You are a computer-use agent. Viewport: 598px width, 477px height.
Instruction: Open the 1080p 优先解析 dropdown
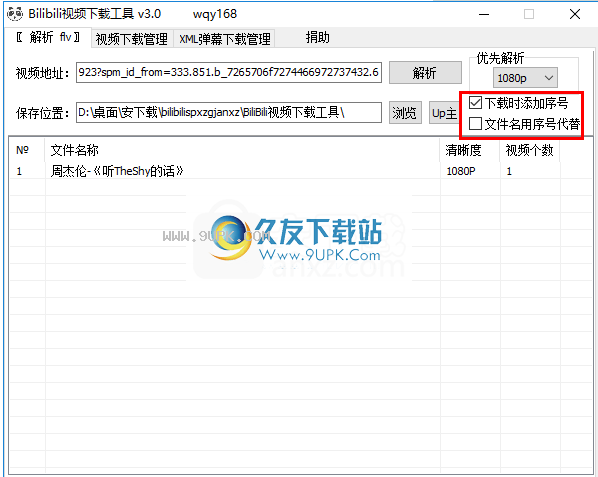[525, 78]
